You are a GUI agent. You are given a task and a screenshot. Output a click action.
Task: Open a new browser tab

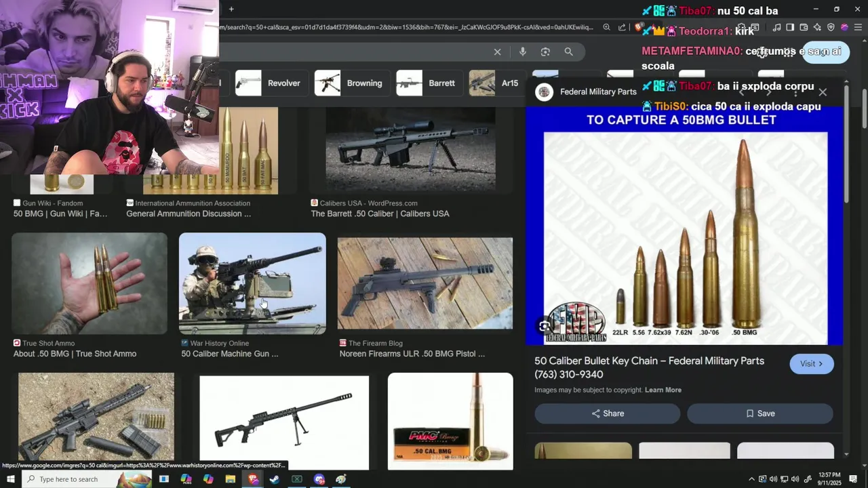coord(231,9)
